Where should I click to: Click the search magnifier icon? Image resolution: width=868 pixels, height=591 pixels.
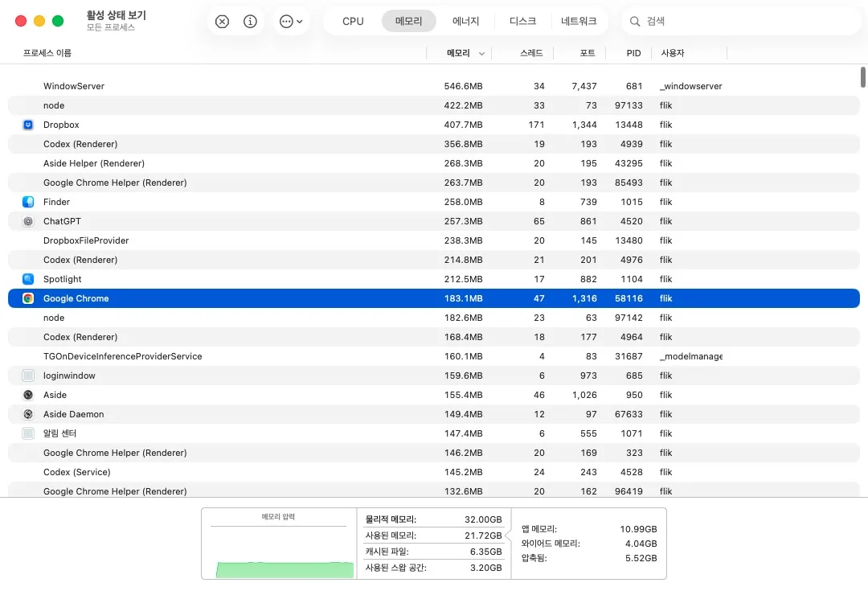coord(635,21)
